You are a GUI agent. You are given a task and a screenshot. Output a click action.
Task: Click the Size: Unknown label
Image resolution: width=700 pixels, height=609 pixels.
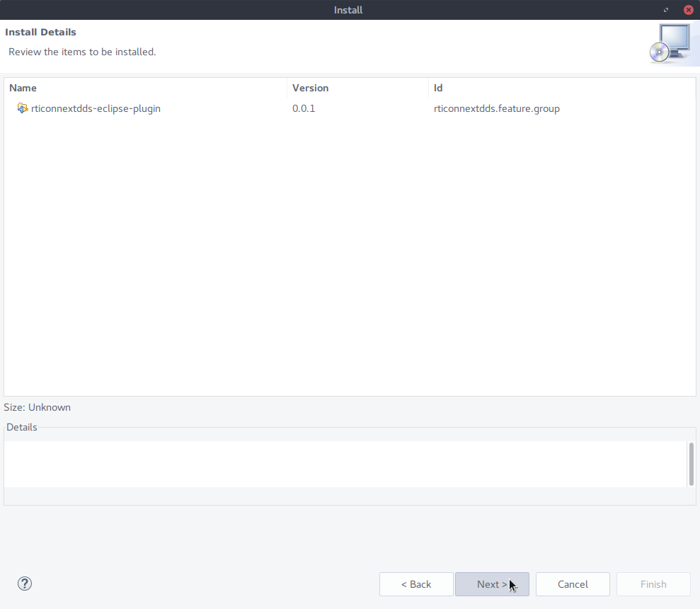(x=38, y=407)
